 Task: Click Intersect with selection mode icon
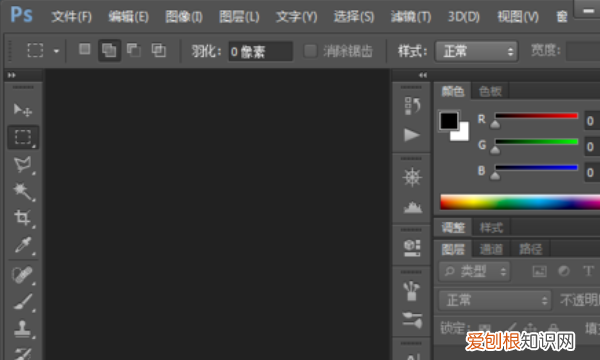pyautogui.click(x=158, y=50)
